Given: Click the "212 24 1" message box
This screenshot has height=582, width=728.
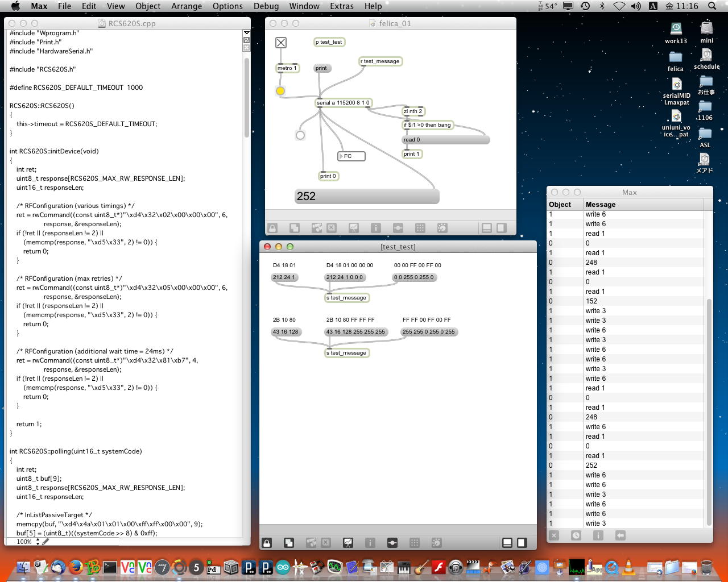Looking at the screenshot, I should (x=284, y=277).
